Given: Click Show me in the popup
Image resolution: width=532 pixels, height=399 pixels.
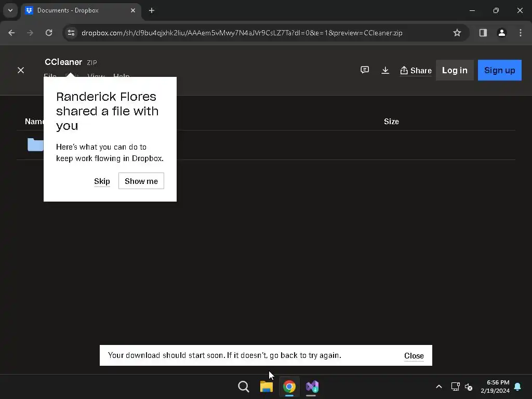Looking at the screenshot, I should click(x=141, y=181).
